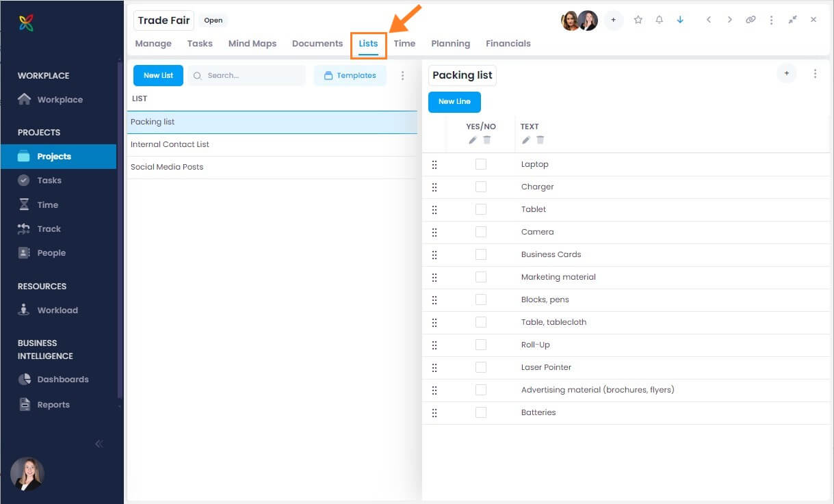Click the star icon to favorite the project
Screen dimensions: 834x504
pos(638,20)
